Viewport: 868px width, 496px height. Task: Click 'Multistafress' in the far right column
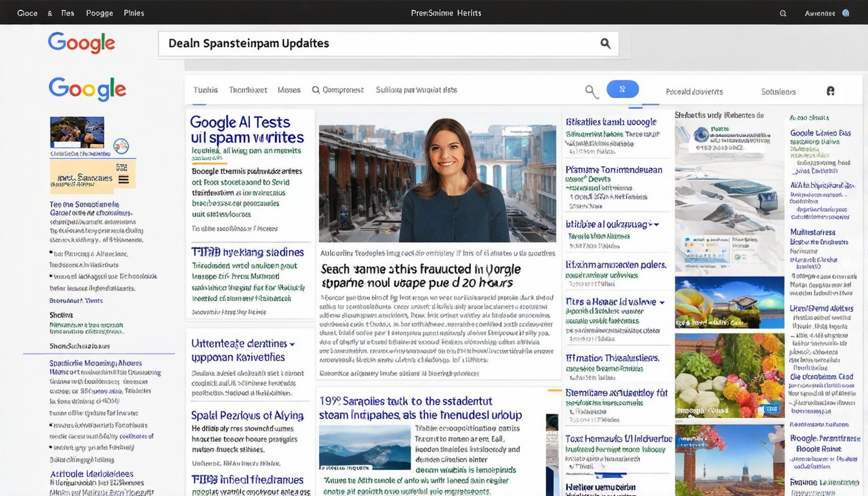tap(812, 232)
